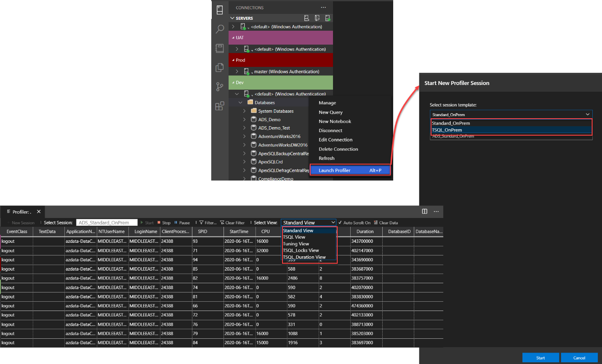The image size is (602, 364).
Task: Open the Extensions icon in activity bar
Action: click(x=220, y=106)
